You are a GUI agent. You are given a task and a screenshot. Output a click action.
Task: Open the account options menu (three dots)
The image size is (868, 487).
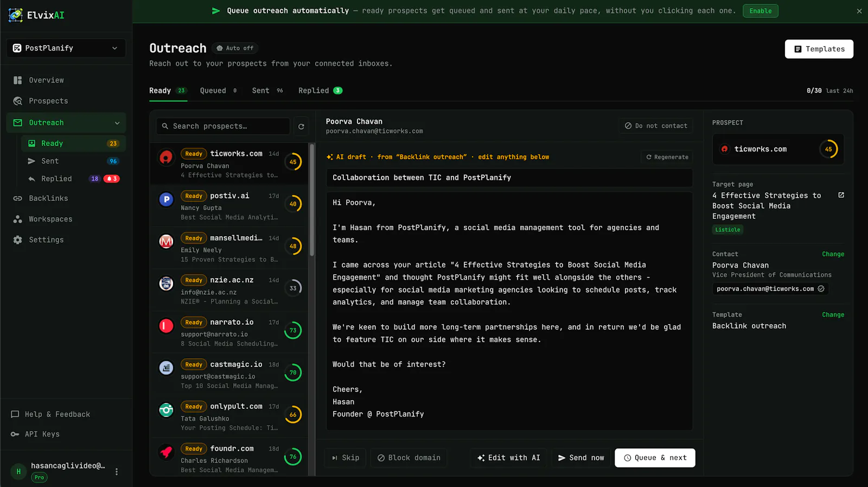point(117,471)
